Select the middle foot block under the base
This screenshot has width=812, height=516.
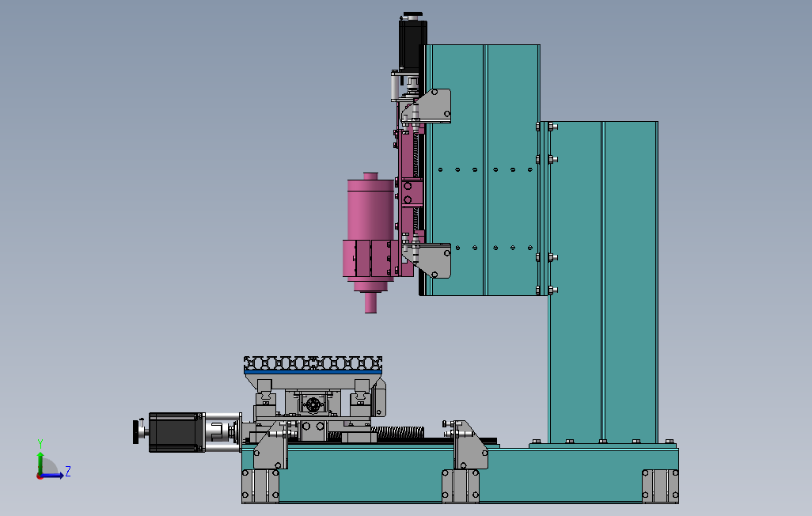461,486
